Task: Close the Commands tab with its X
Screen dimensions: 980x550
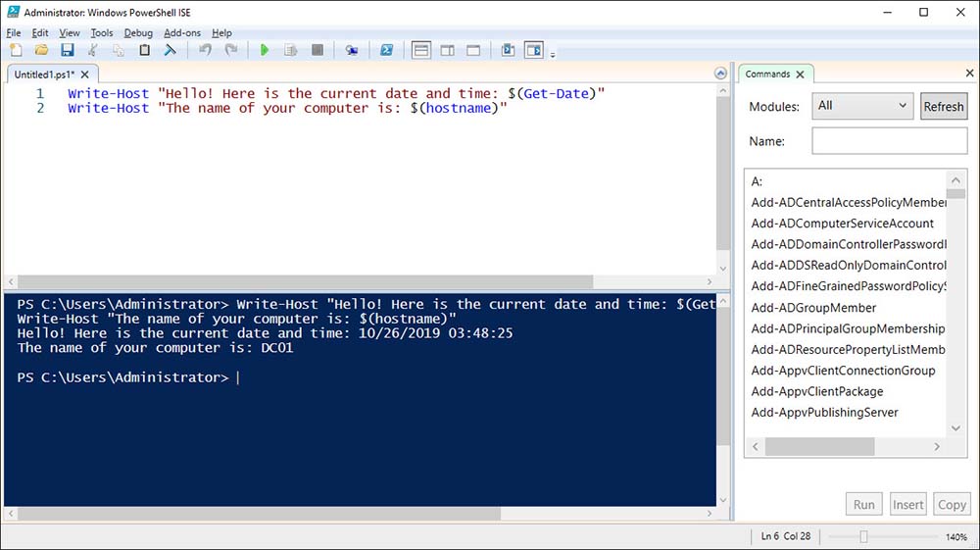Action: (800, 75)
